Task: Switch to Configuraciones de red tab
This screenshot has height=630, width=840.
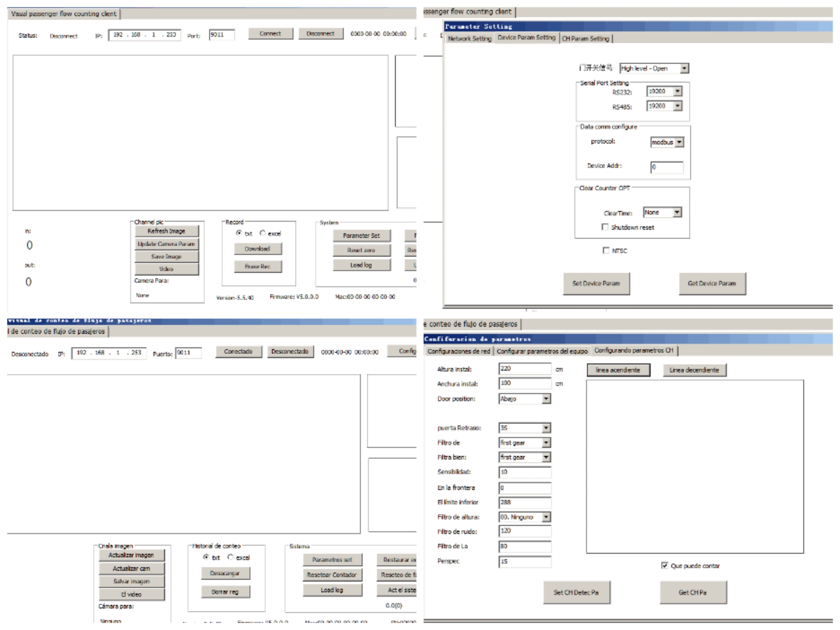Action: click(x=459, y=352)
